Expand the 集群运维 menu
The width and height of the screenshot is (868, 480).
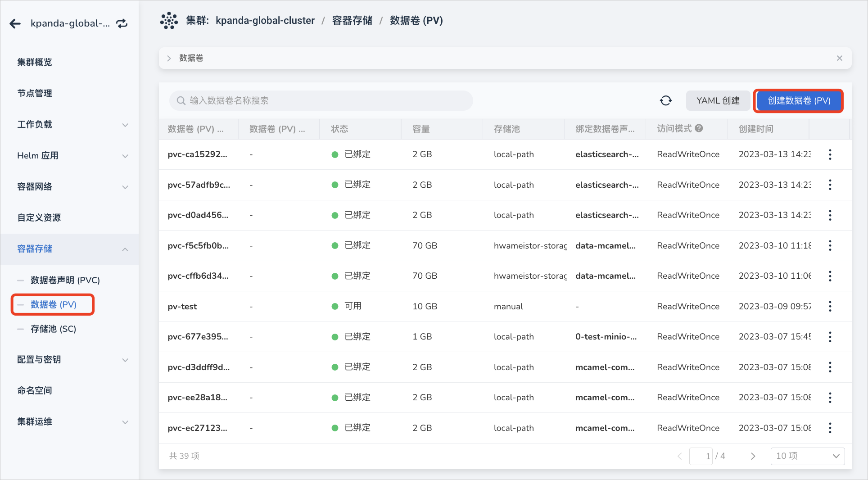click(x=125, y=422)
